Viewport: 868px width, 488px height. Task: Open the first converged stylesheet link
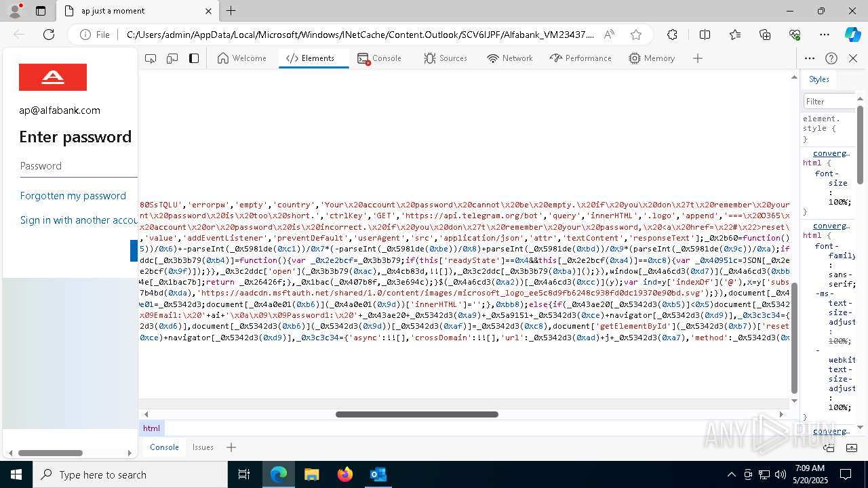[x=831, y=153]
